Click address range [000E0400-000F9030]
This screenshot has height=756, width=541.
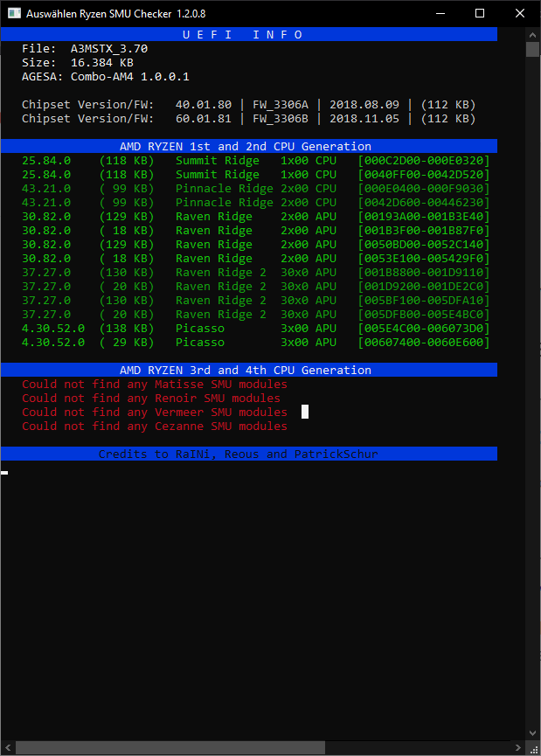pos(424,189)
